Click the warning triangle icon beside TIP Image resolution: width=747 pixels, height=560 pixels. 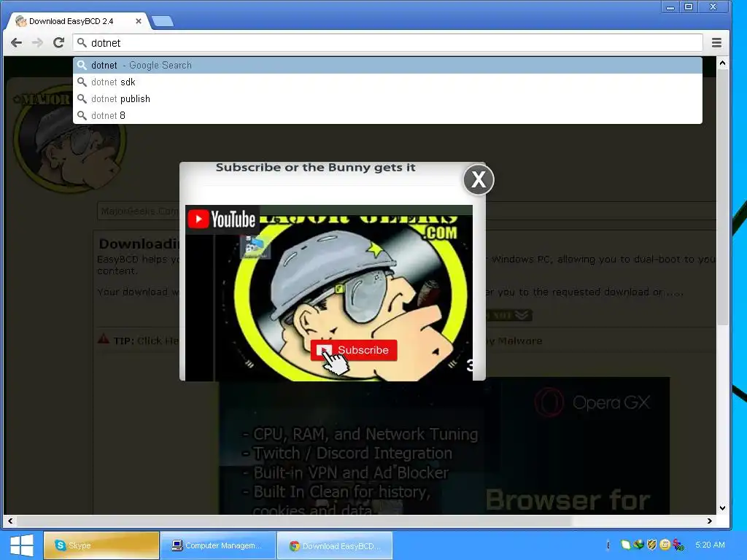click(x=104, y=340)
